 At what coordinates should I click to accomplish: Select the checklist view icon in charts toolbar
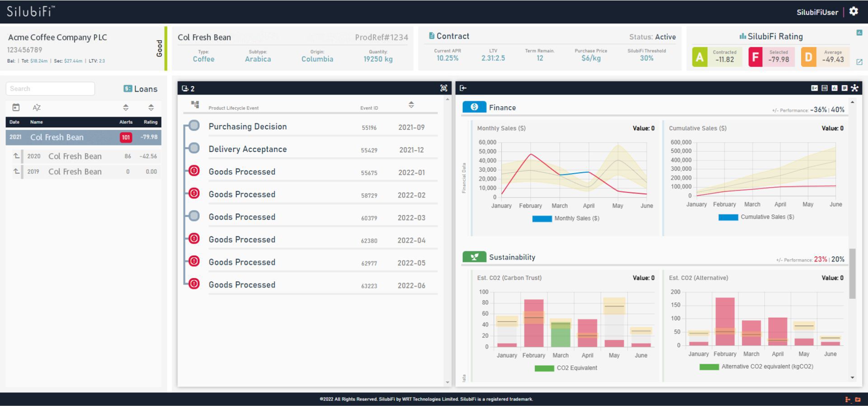814,88
